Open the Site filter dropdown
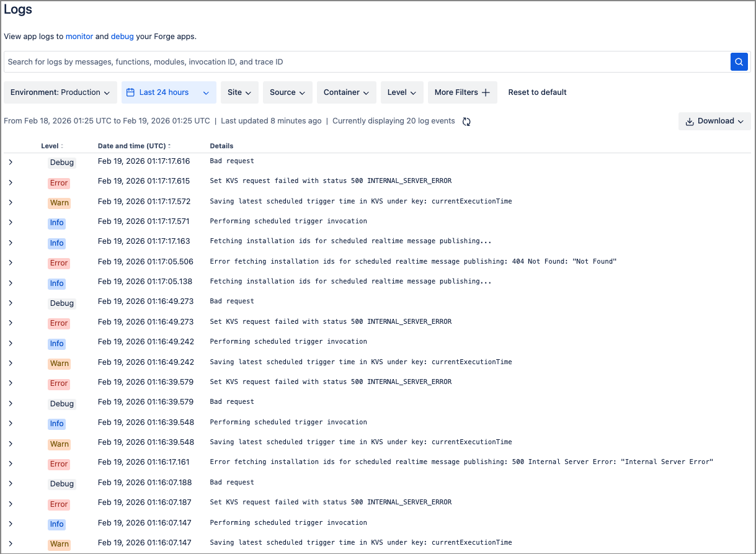This screenshot has width=756, height=554. click(239, 92)
